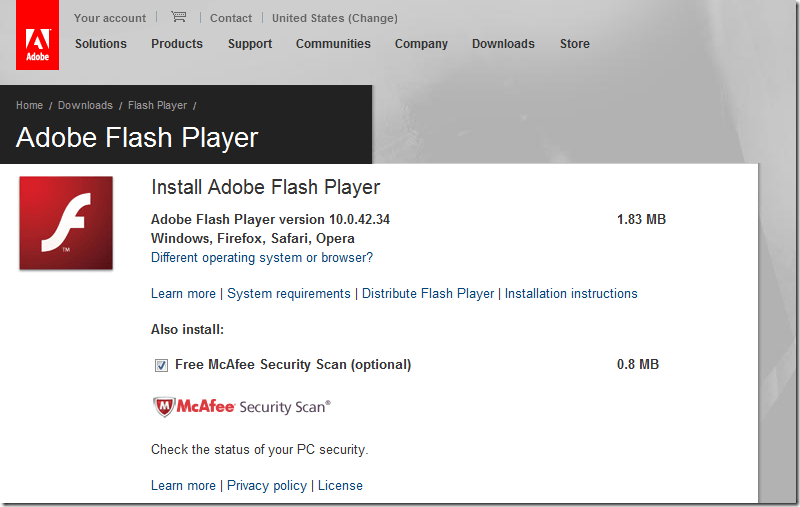Click Check the status of your PC security text

click(259, 449)
